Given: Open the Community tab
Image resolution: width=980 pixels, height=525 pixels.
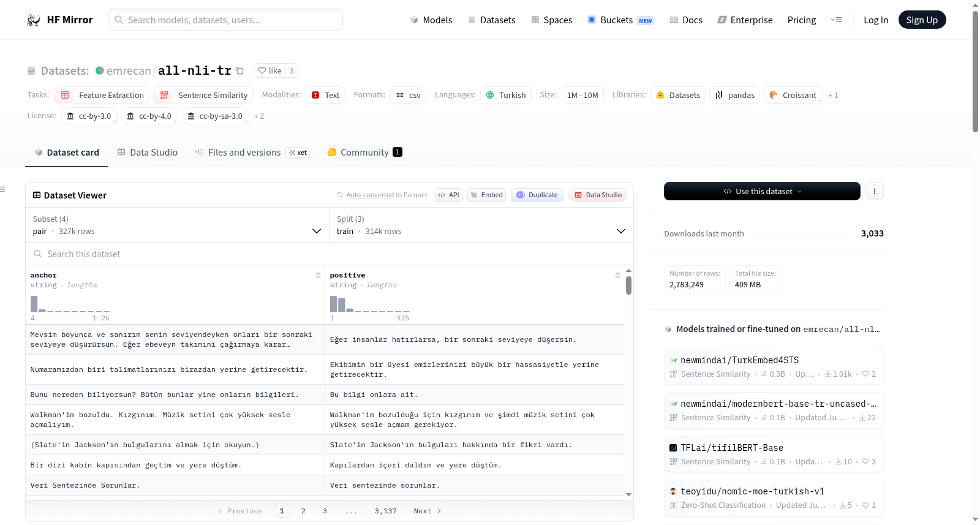Looking at the screenshot, I should pyautogui.click(x=364, y=153).
